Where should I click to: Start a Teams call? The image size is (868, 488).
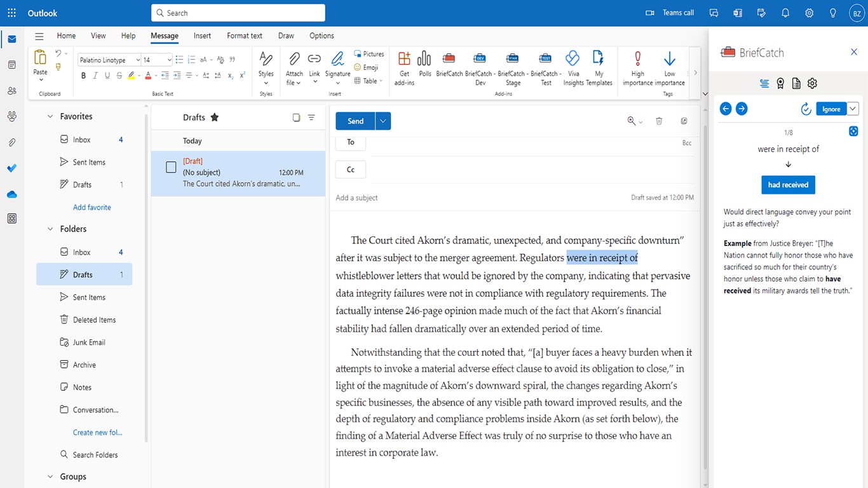(670, 13)
